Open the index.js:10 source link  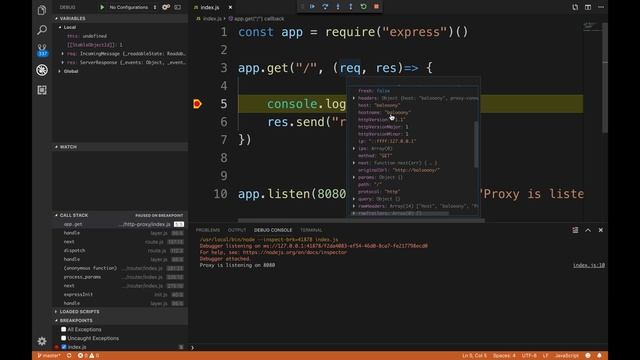click(589, 265)
